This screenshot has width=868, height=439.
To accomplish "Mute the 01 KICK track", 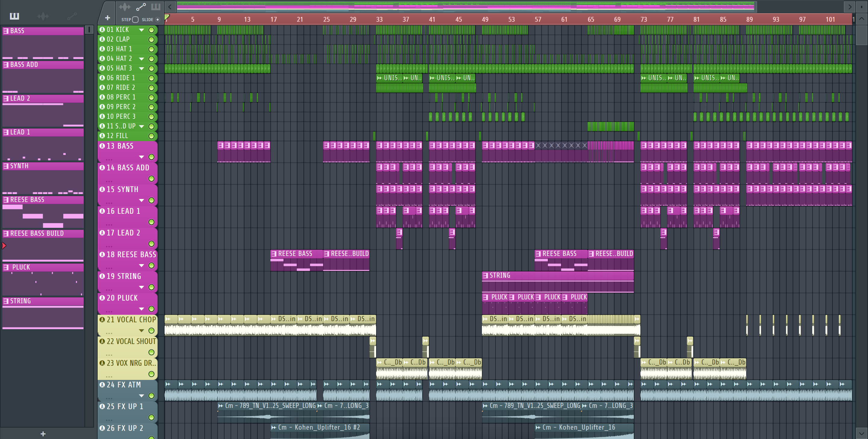I will [x=152, y=30].
